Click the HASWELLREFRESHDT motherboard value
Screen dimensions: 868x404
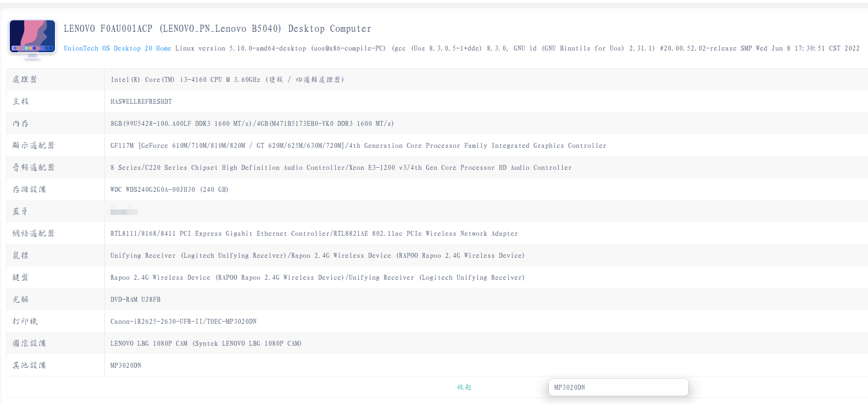[x=141, y=102]
